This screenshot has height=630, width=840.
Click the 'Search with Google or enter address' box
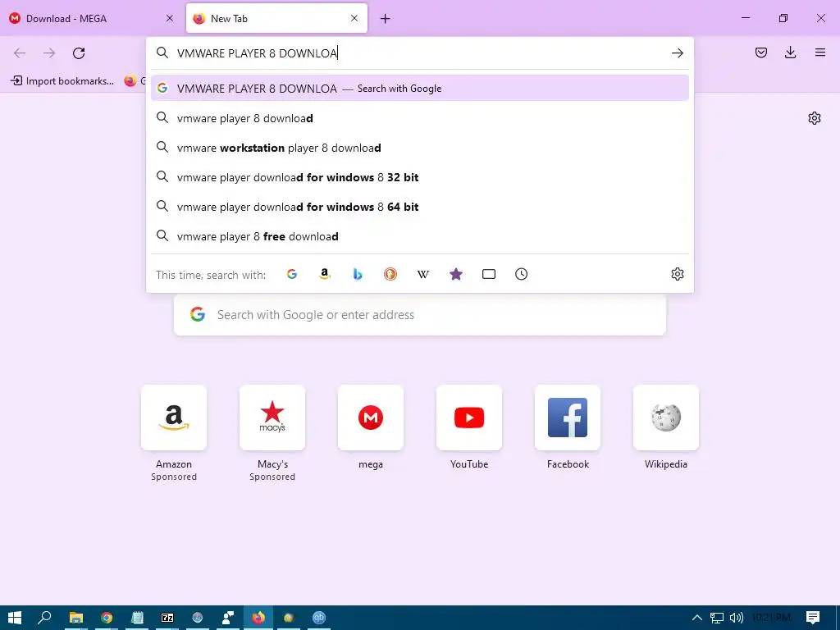420,314
